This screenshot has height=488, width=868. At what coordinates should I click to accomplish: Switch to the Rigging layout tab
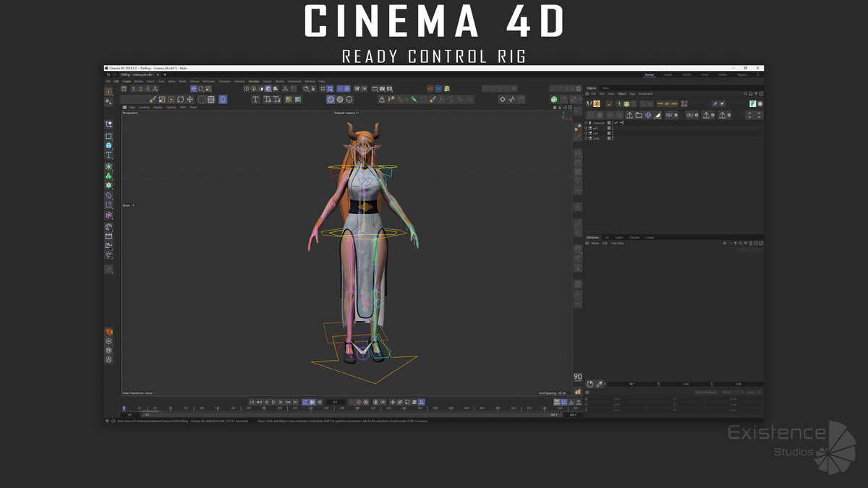[742, 74]
